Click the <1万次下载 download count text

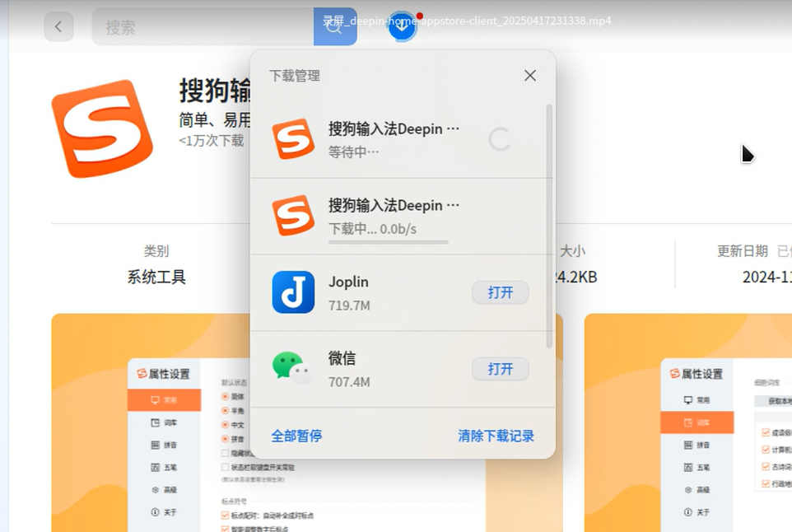coord(211,141)
